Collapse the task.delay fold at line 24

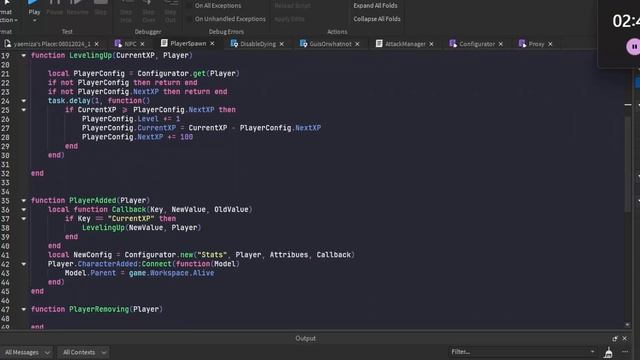pos(24,100)
